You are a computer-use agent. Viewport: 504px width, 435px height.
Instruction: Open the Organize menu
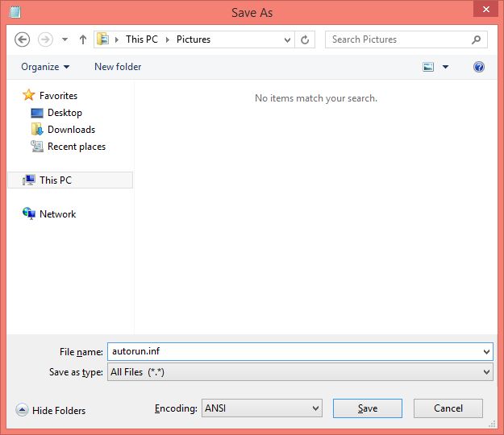pyautogui.click(x=45, y=67)
